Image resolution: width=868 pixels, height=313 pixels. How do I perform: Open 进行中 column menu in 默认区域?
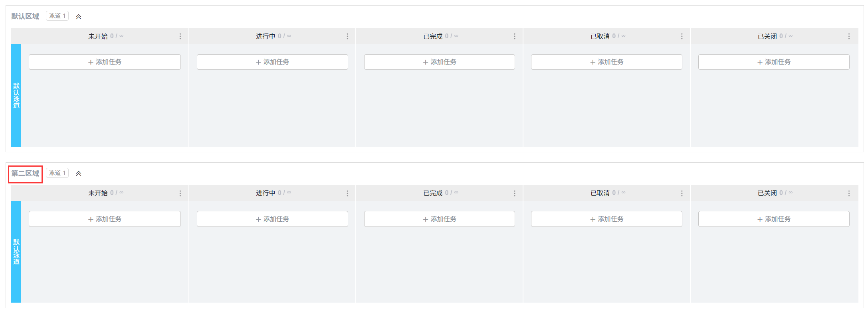tap(347, 36)
